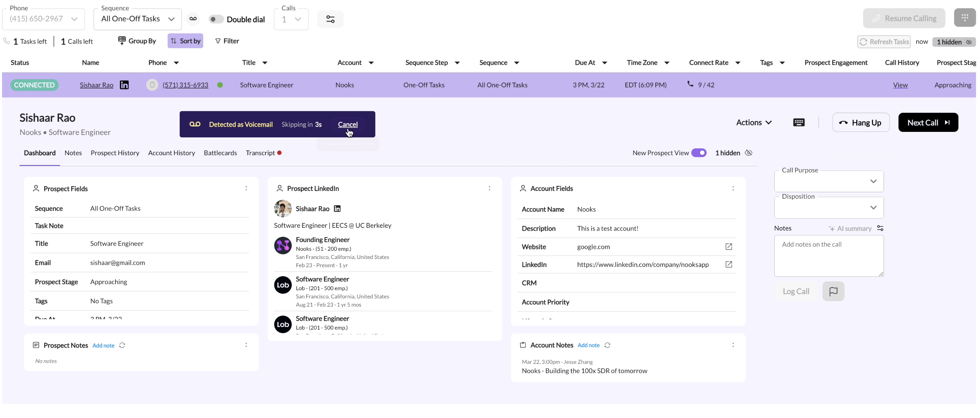Open LinkedIn icon in Prospect LinkedIn card
This screenshot has height=418, width=980.
(x=337, y=209)
